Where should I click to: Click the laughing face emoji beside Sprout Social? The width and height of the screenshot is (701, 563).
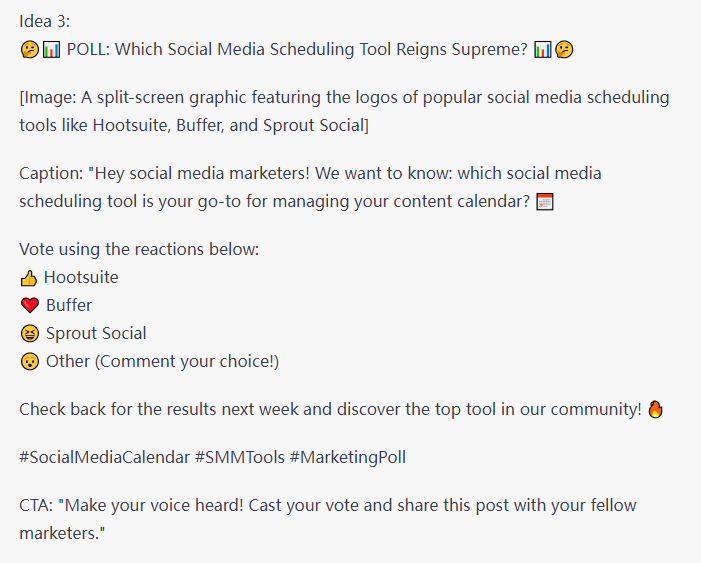point(30,334)
